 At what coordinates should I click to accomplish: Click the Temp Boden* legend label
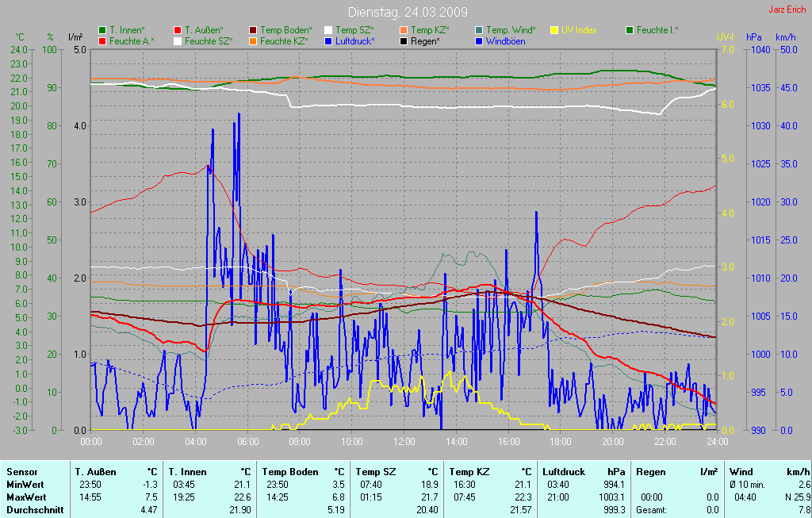(285, 30)
